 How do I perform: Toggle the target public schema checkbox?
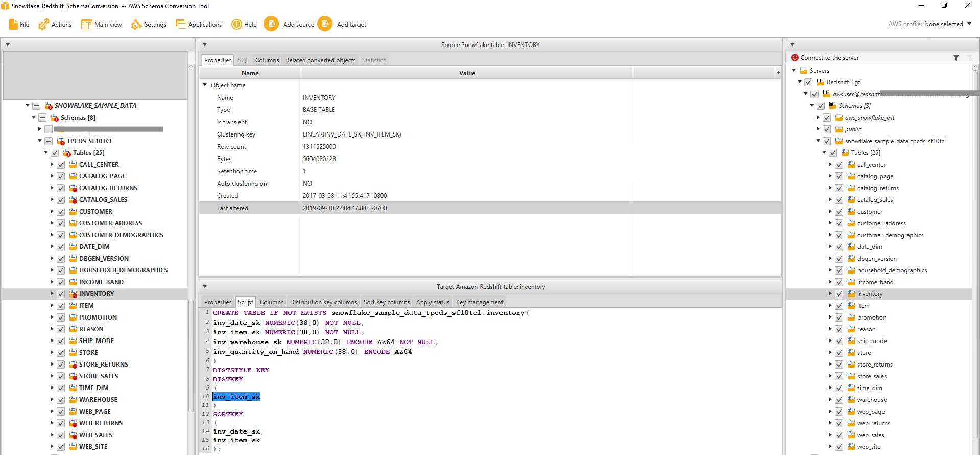(x=827, y=129)
